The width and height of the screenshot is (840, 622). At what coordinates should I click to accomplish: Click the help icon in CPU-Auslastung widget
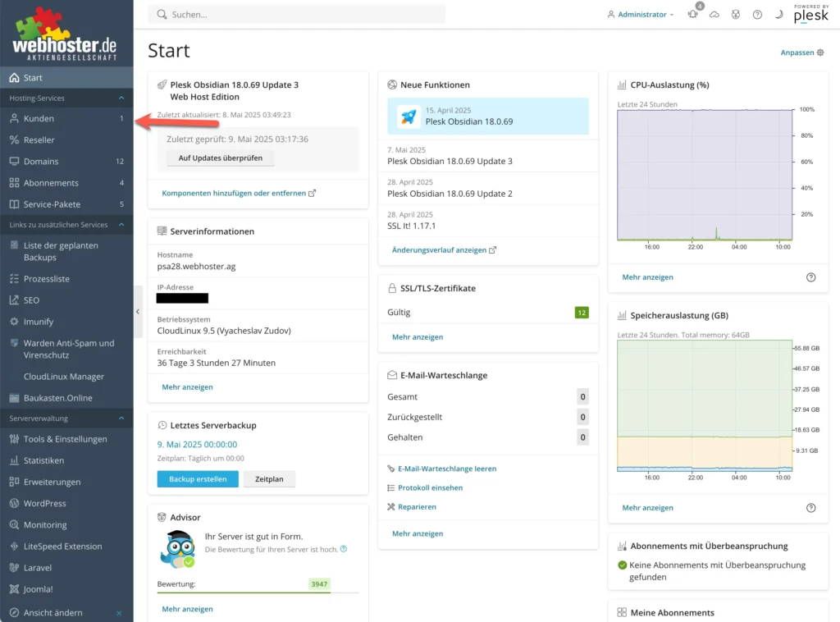pos(811,277)
